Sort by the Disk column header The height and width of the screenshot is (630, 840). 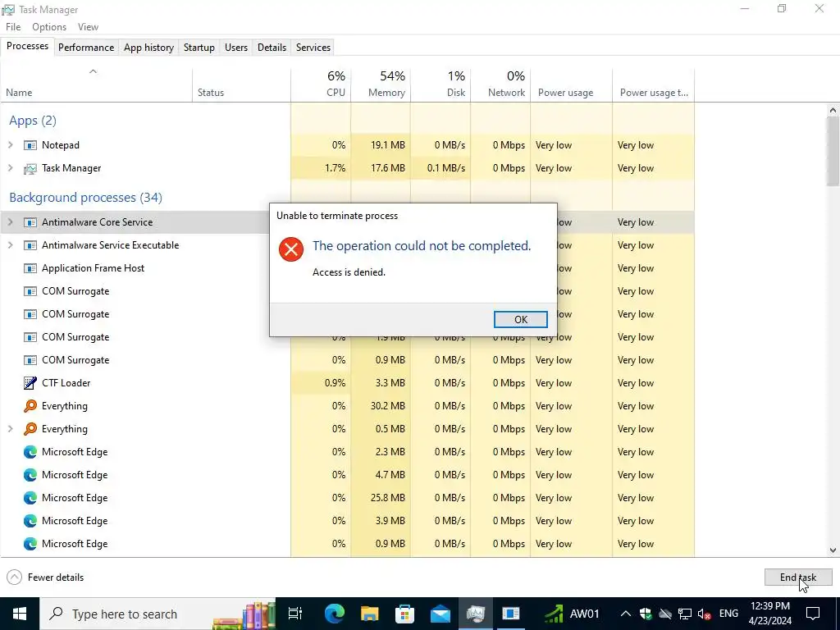[441, 84]
